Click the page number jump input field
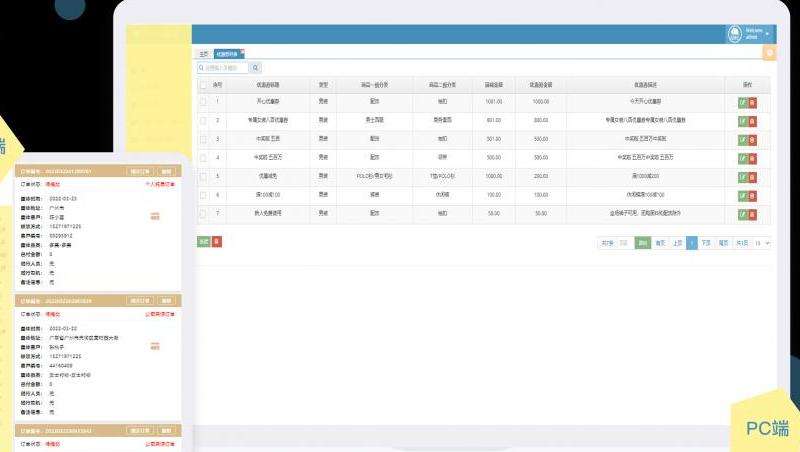This screenshot has height=452, width=800. [x=624, y=243]
